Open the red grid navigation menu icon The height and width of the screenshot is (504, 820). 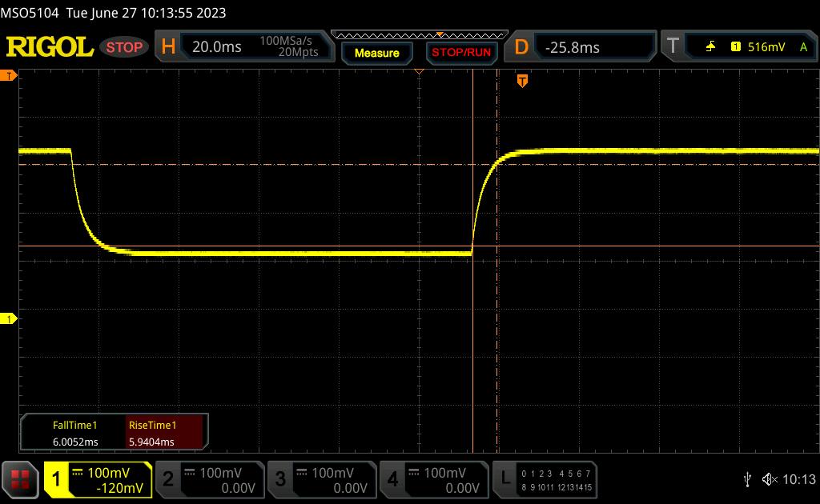click(20, 479)
